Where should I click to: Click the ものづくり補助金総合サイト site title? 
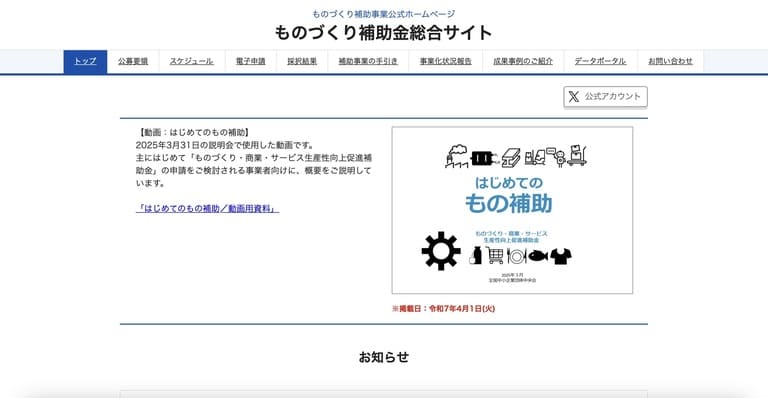(x=384, y=33)
